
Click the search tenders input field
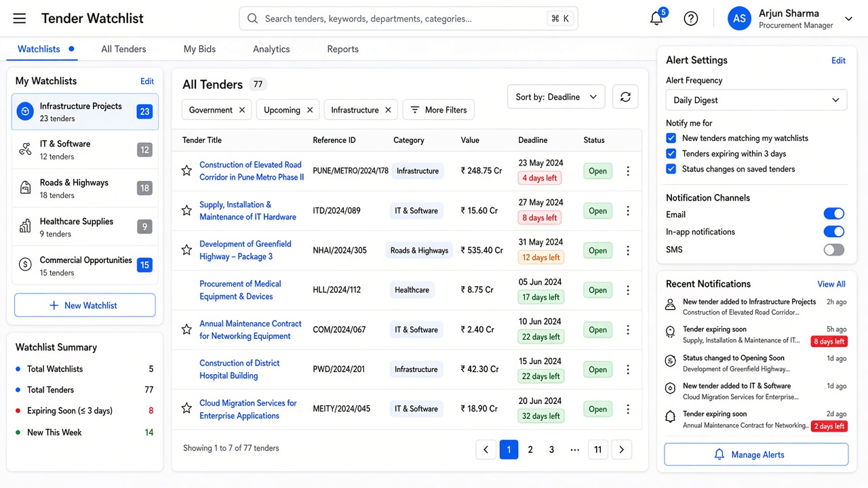408,19
